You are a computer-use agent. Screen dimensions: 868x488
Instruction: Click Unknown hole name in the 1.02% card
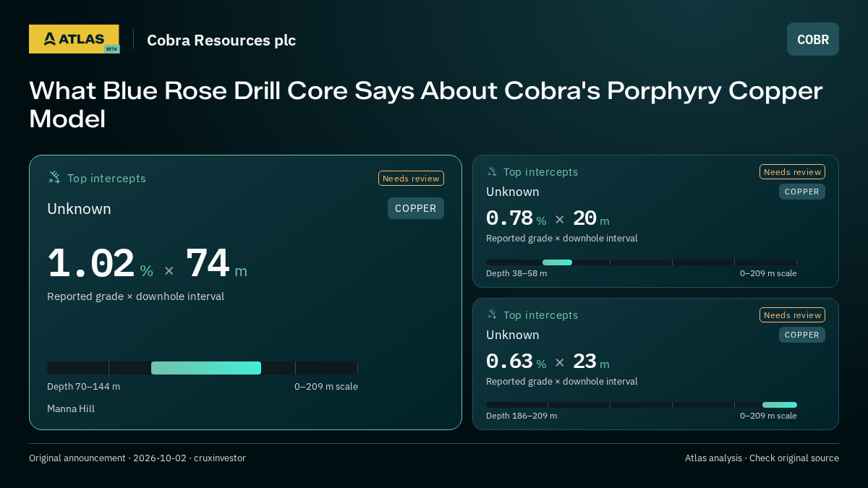click(x=79, y=209)
